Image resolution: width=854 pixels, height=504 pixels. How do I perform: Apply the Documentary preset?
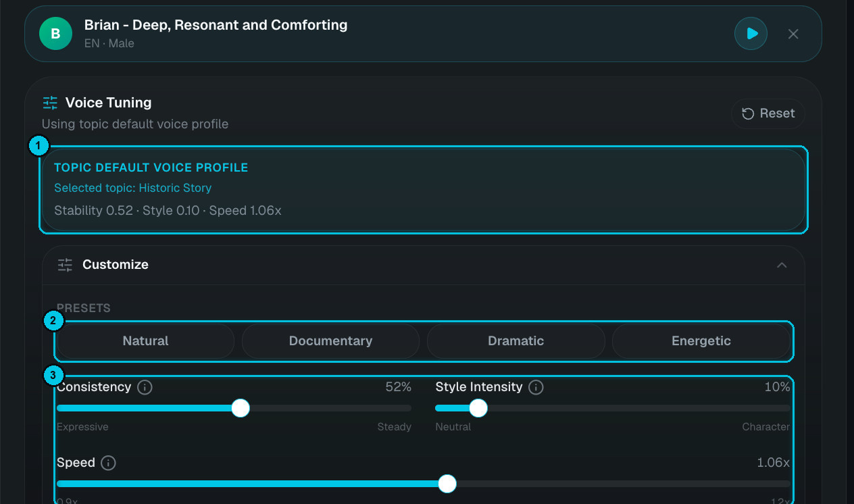[331, 341]
